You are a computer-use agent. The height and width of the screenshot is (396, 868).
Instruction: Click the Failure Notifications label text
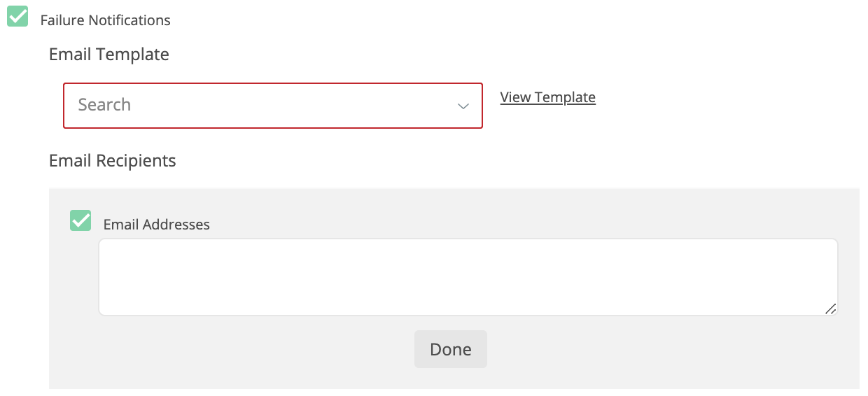[x=105, y=20]
